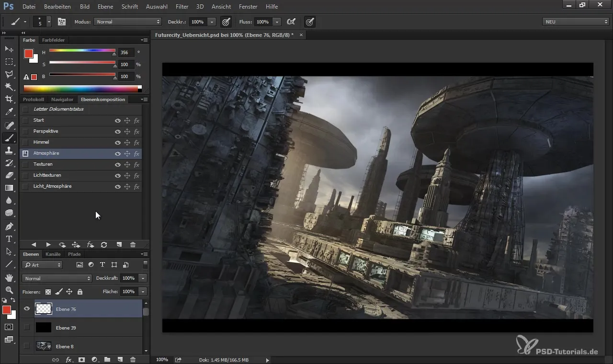
Task: Apply layer comp Texturen checkbox
Action: click(25, 164)
